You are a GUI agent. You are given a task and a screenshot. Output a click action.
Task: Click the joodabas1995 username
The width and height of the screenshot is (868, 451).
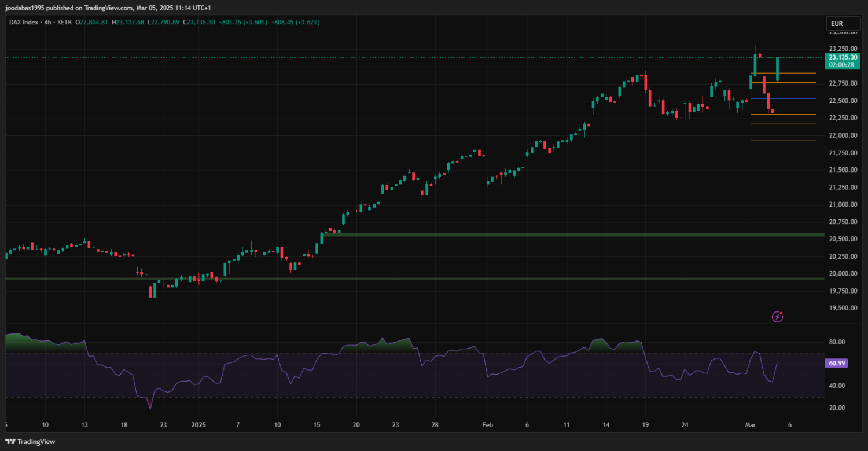(26, 8)
